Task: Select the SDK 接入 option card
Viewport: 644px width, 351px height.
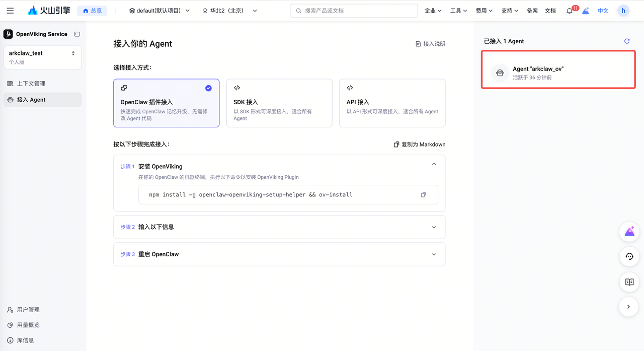Action: pyautogui.click(x=279, y=103)
